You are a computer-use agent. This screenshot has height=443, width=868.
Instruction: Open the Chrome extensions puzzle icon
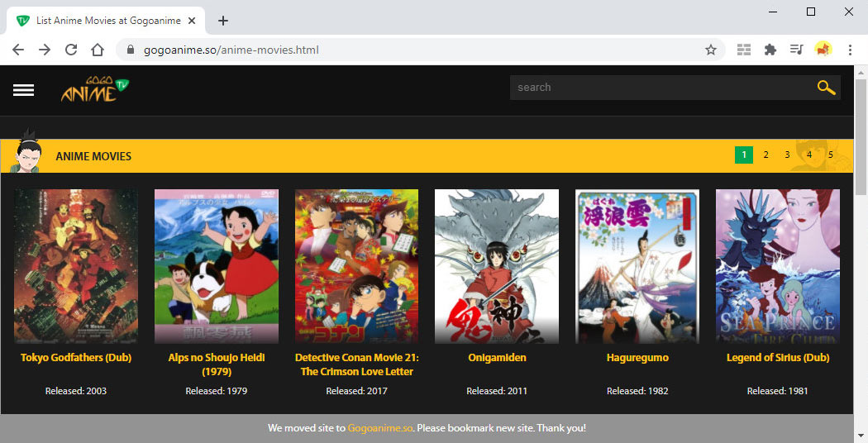770,50
